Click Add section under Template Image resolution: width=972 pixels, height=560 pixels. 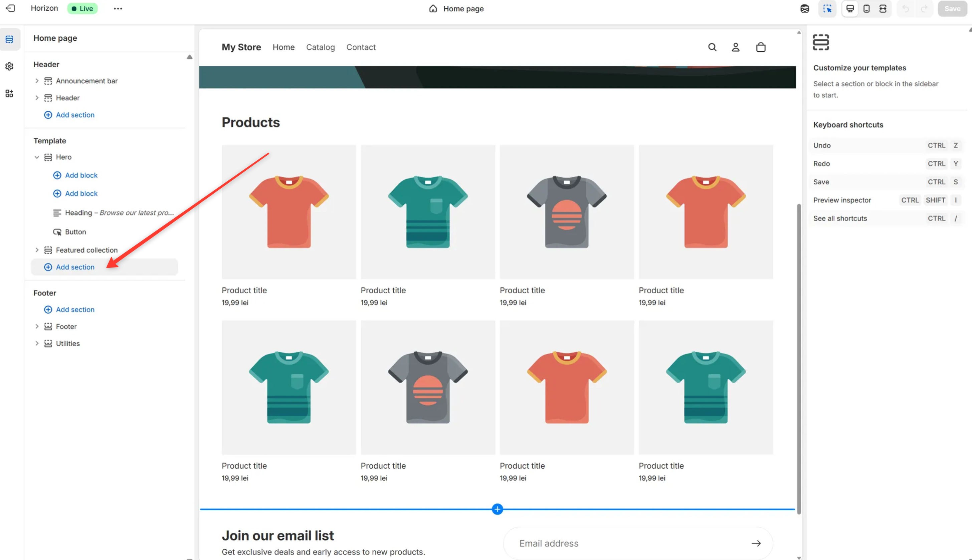coord(75,267)
